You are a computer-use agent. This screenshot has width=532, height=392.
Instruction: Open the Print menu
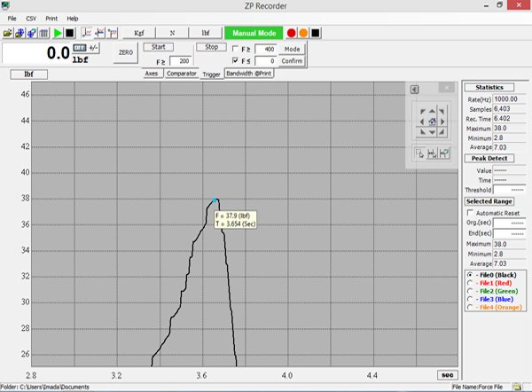click(x=51, y=18)
